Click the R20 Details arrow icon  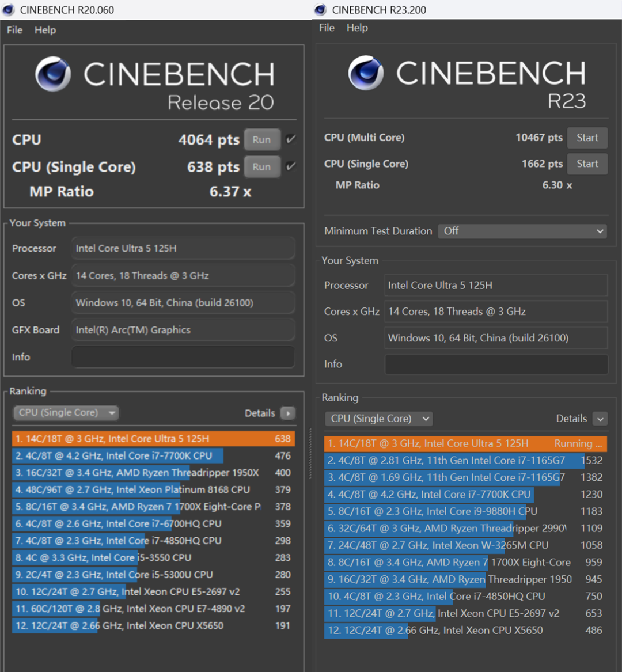pyautogui.click(x=288, y=413)
